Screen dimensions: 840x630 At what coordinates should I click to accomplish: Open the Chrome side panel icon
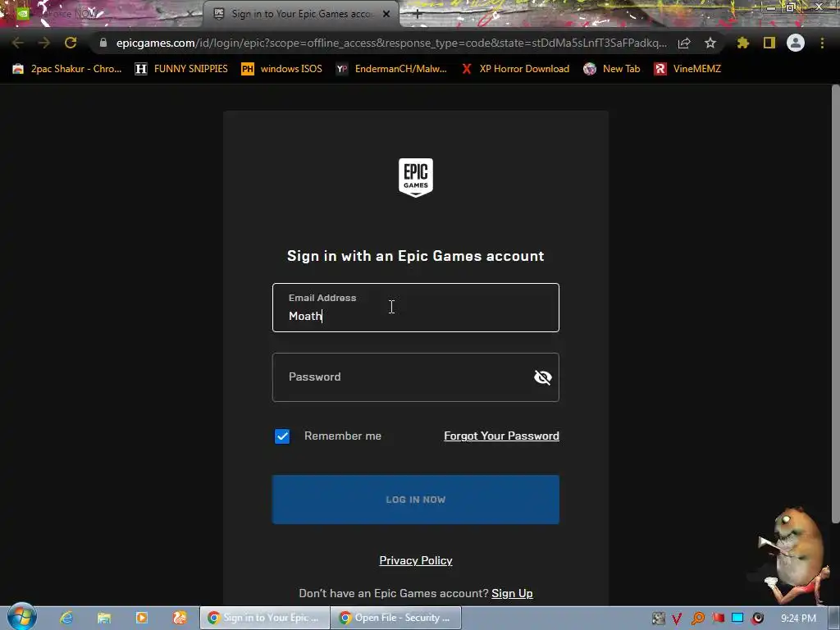(x=769, y=43)
